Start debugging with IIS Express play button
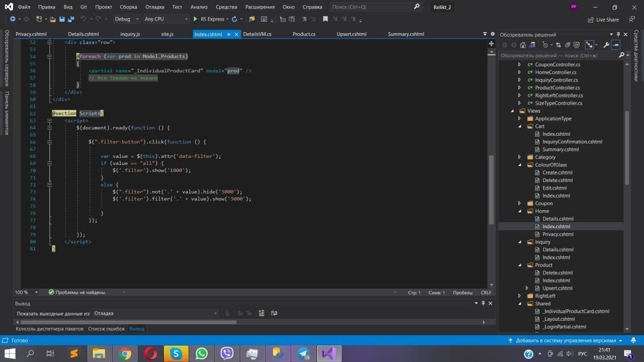The image size is (644, 362). click(x=195, y=19)
